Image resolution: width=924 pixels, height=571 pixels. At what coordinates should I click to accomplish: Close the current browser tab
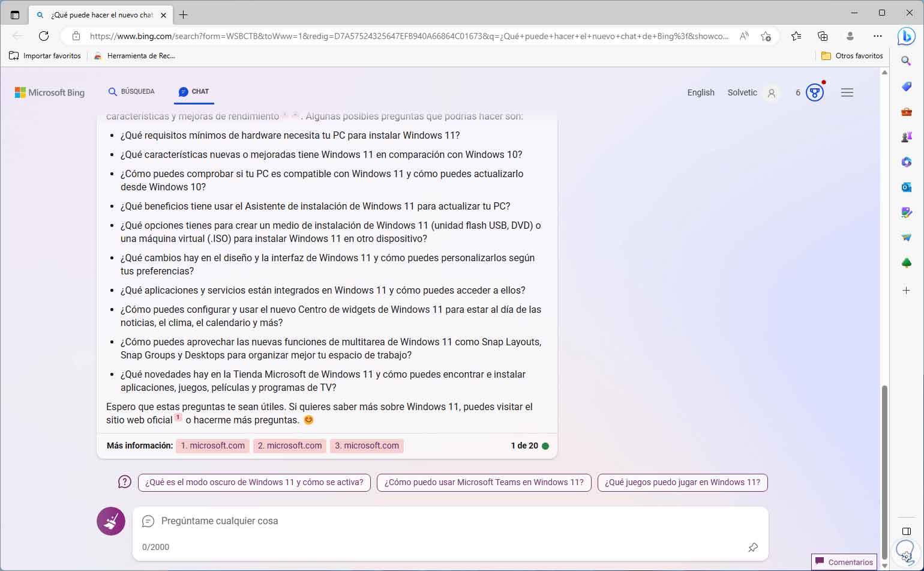point(163,15)
